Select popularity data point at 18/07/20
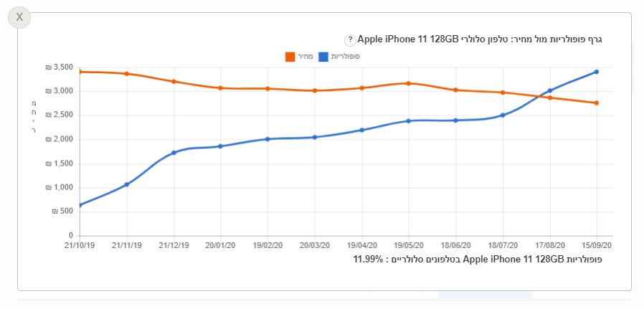The width and height of the screenshot is (644, 309). [503, 115]
